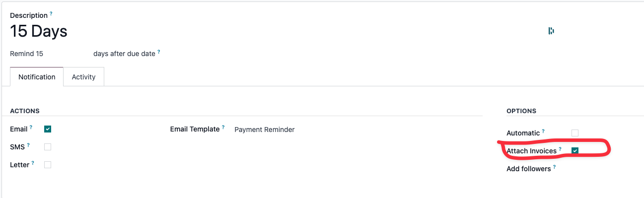Switch to the Activity tab

pos(83,77)
